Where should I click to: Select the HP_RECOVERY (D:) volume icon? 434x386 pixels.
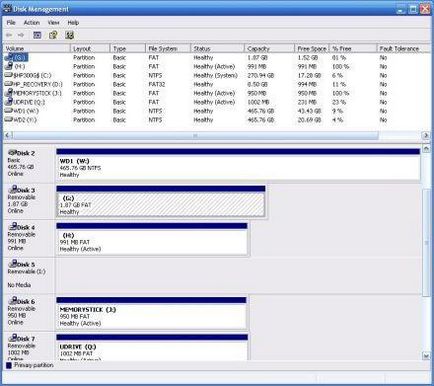pos(9,84)
